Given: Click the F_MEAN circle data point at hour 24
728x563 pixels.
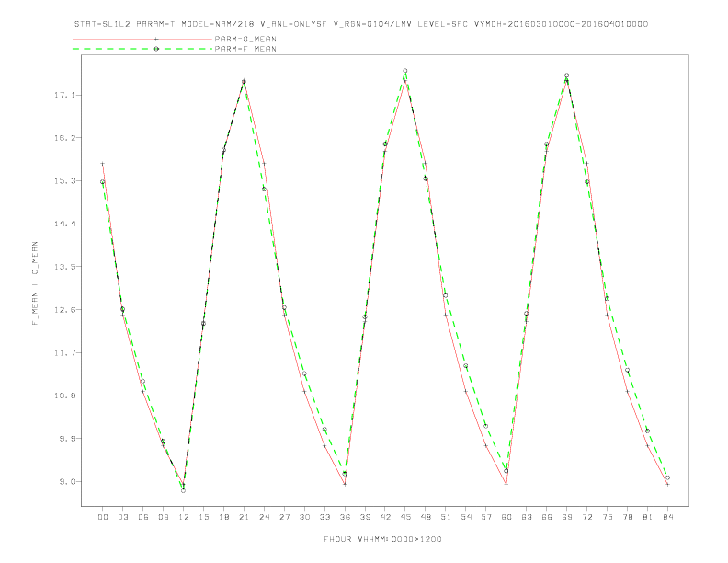Looking at the screenshot, I should pos(264,190).
